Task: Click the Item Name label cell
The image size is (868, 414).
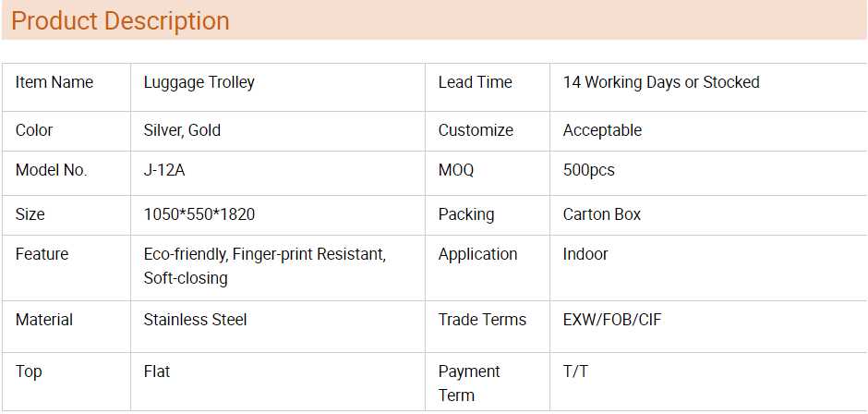Action: coord(54,82)
